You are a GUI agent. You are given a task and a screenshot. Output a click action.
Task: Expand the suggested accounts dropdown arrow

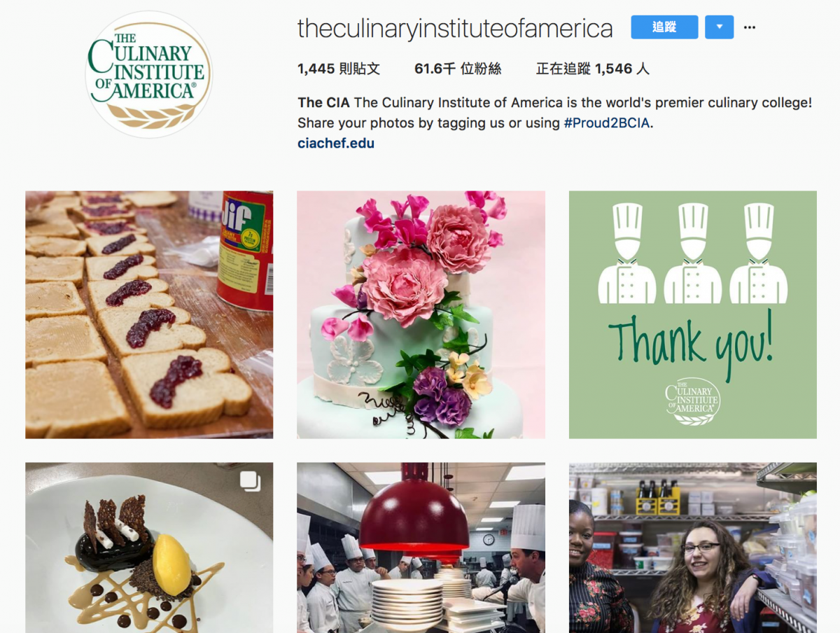click(720, 27)
